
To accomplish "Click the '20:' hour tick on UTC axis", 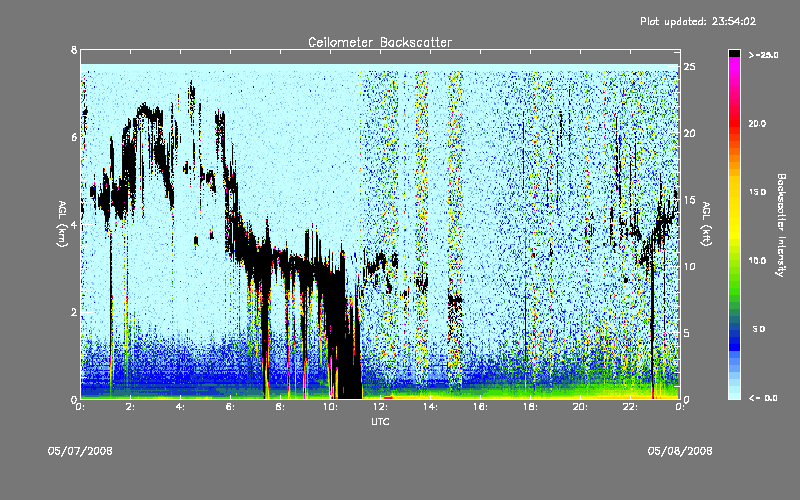I will [x=580, y=407].
